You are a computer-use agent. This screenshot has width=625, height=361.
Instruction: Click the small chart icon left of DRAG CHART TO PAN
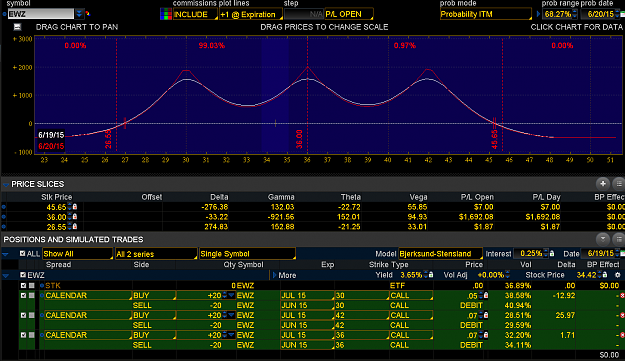[17, 27]
